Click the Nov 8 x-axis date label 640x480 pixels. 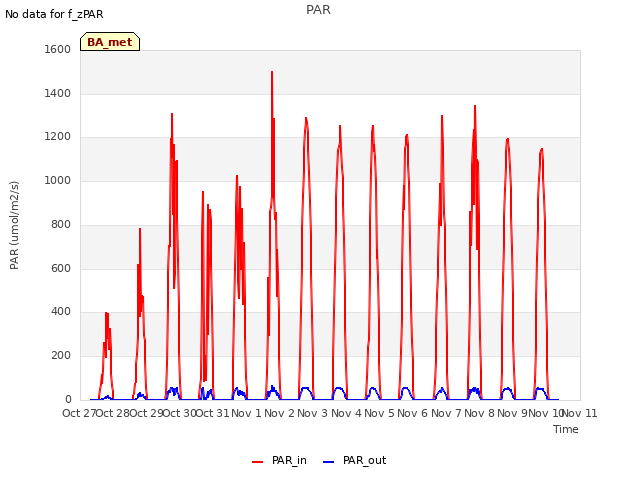pyautogui.click(x=480, y=413)
